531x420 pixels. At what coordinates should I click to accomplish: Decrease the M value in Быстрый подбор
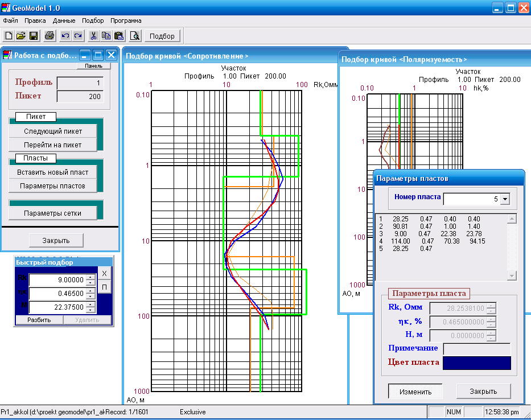pyautogui.click(x=90, y=310)
